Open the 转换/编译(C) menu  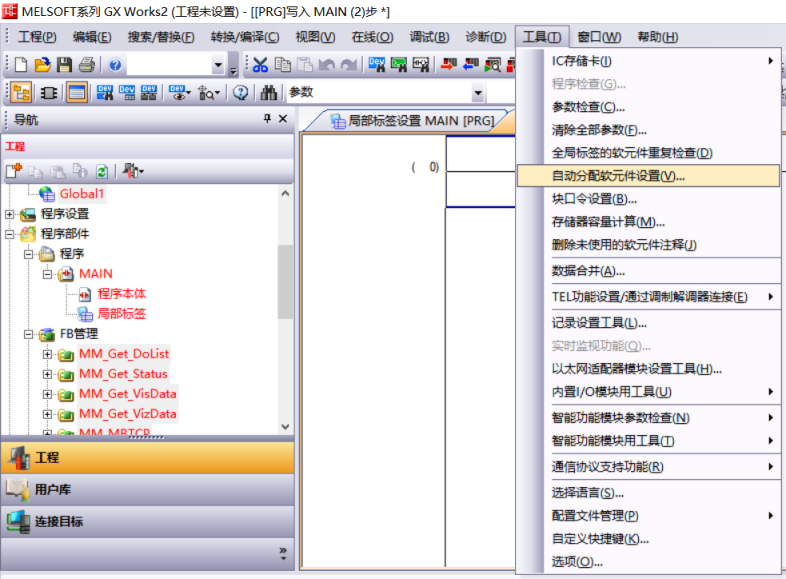pos(245,37)
